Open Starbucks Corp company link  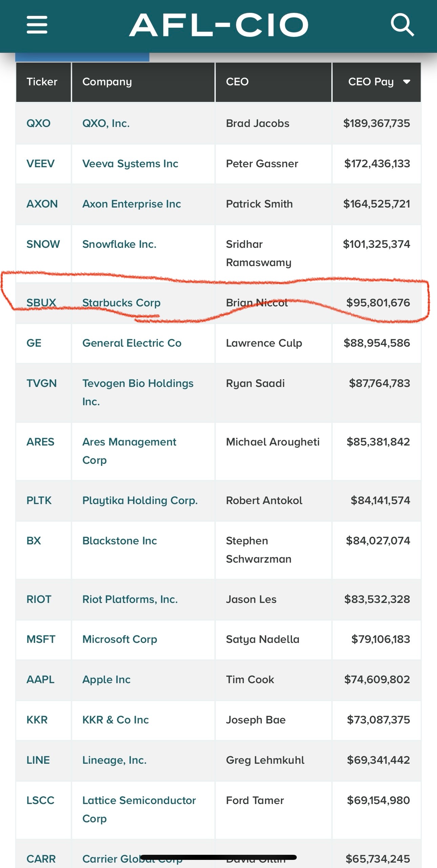[121, 303]
